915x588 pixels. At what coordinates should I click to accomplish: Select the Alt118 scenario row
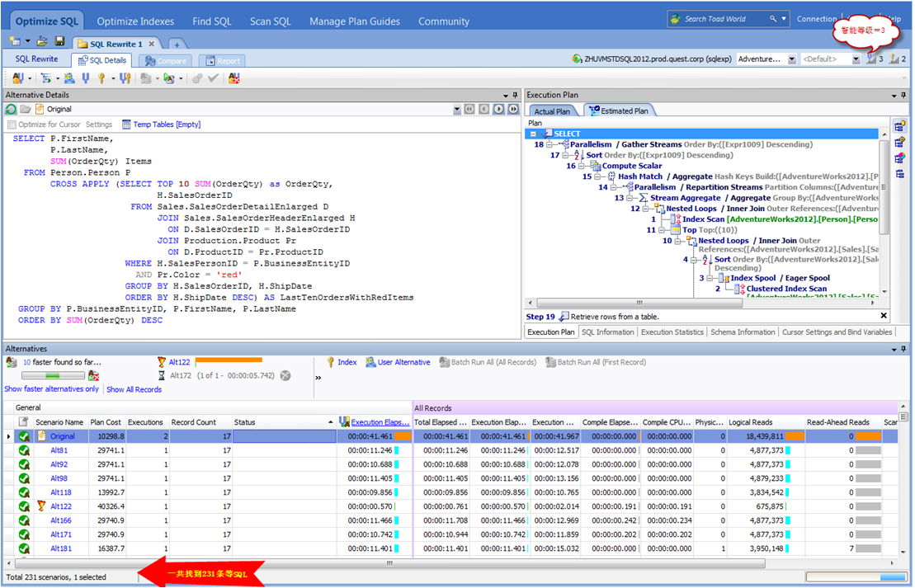tap(450, 492)
